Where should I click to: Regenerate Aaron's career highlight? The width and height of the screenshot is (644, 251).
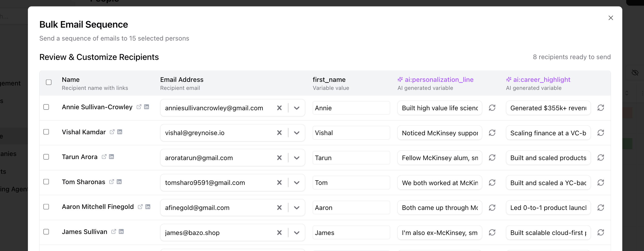coord(601,208)
